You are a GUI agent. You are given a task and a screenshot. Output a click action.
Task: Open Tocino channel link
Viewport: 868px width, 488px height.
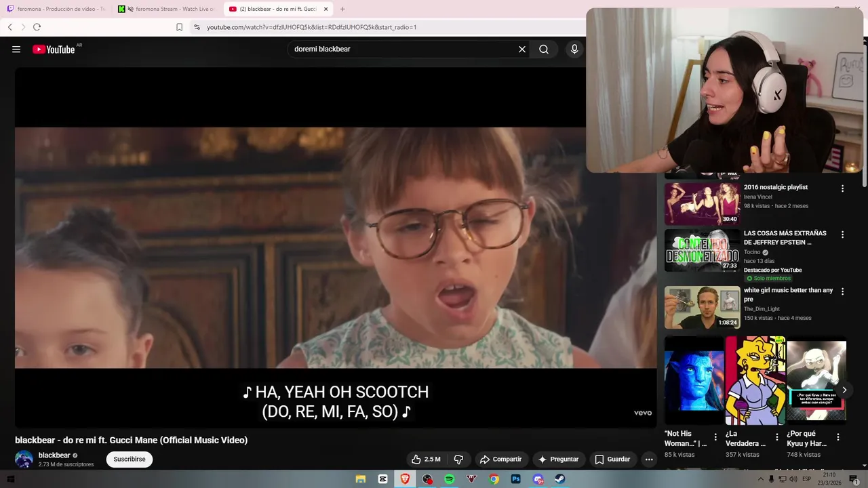point(752,252)
